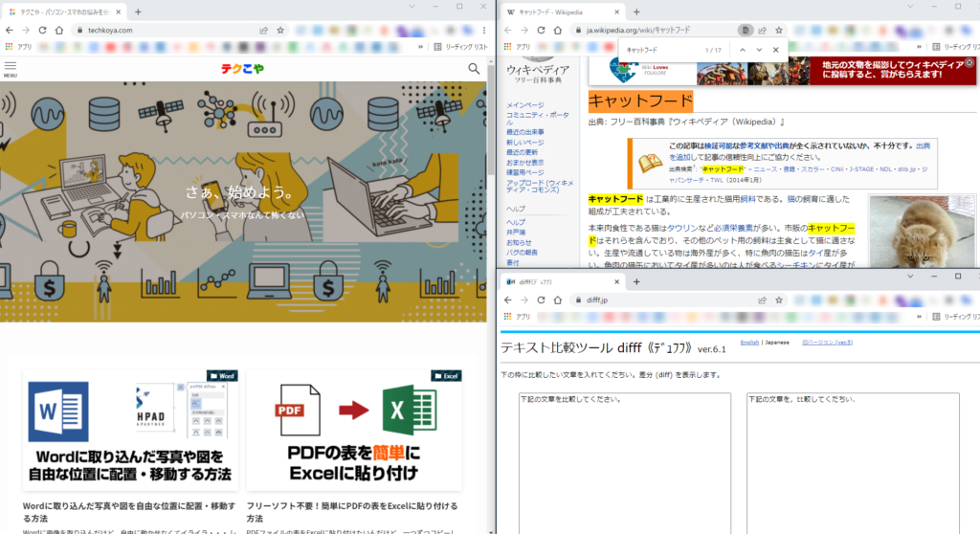
Task: Click the left difff comparison text area
Action: click(625, 463)
